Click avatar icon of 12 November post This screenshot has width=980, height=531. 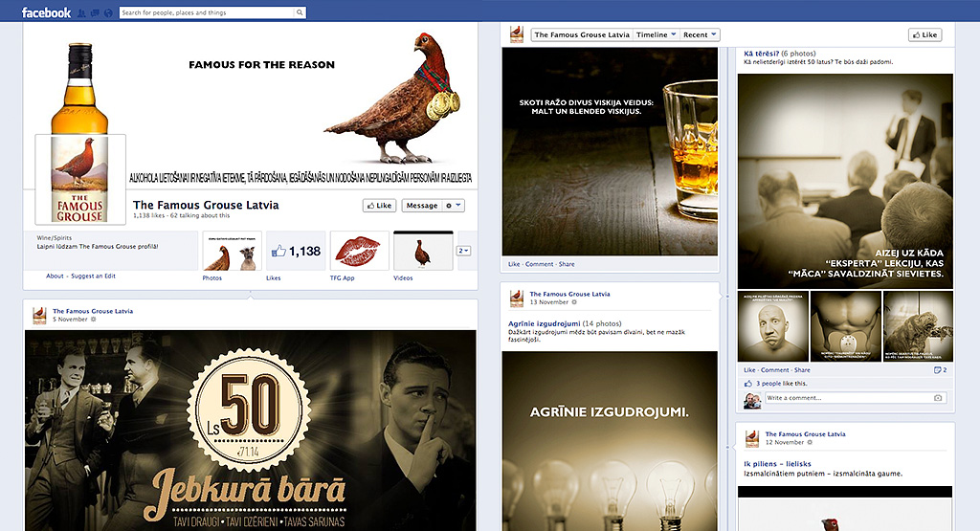pyautogui.click(x=752, y=438)
